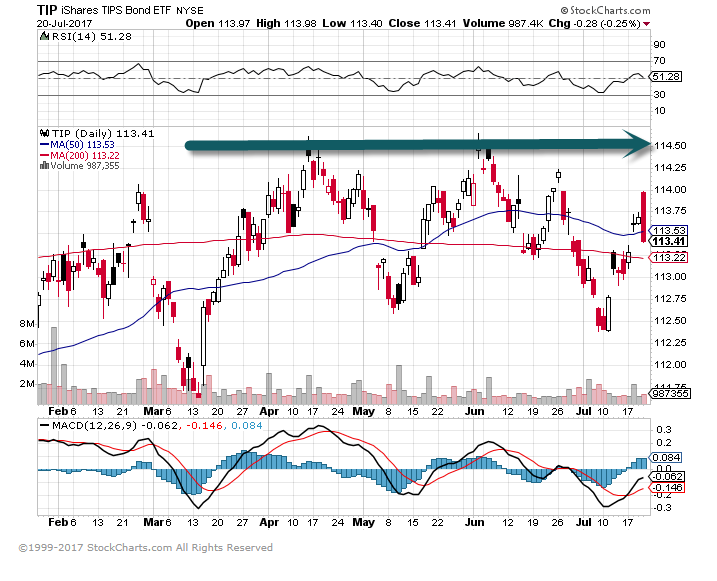Viewport: 717px width, 581px height.
Task: Click the Volume 987.4K header value
Action: (503, 23)
